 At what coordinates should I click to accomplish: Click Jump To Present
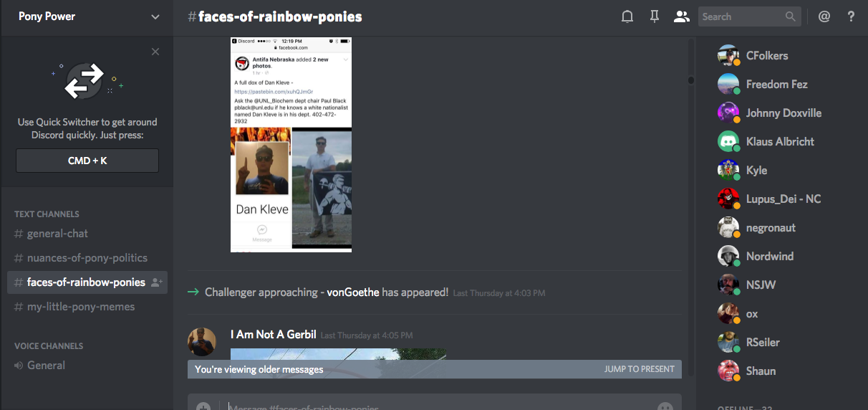pos(639,369)
